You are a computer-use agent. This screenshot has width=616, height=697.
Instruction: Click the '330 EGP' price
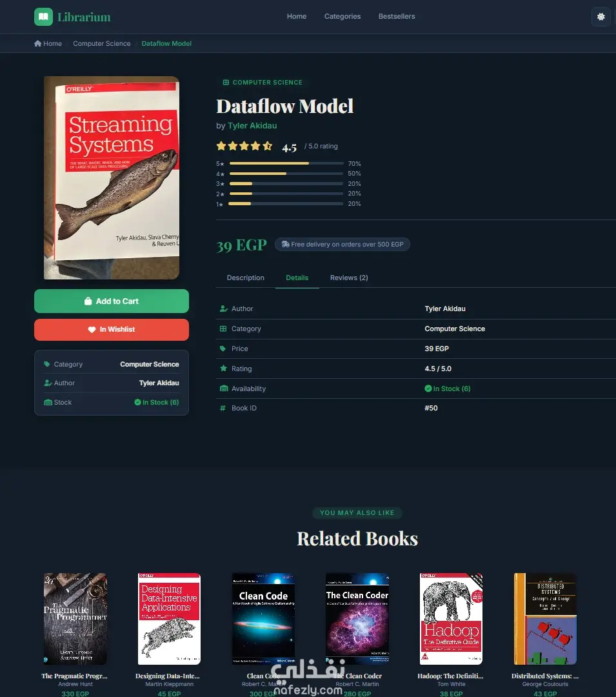click(75, 693)
